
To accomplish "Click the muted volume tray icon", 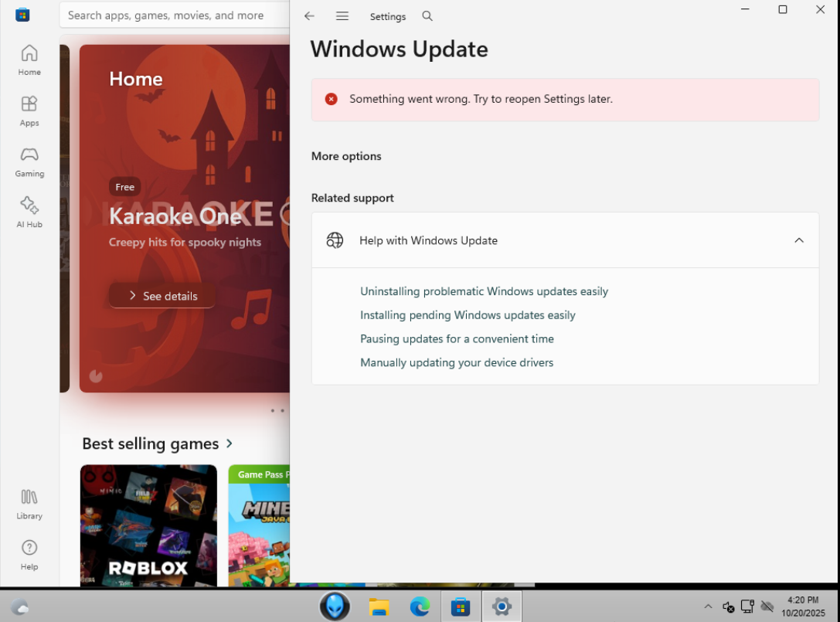I will click(x=728, y=607).
